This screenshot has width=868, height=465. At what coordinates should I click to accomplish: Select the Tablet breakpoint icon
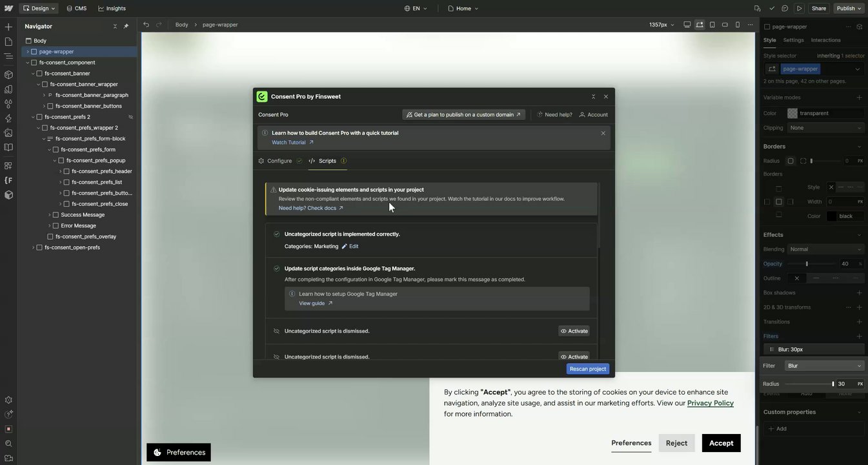[x=712, y=25]
